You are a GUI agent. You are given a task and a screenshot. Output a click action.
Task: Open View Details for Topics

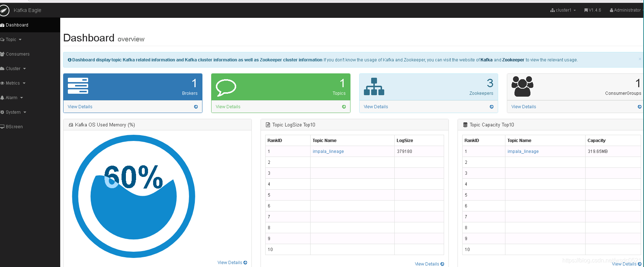point(228,107)
